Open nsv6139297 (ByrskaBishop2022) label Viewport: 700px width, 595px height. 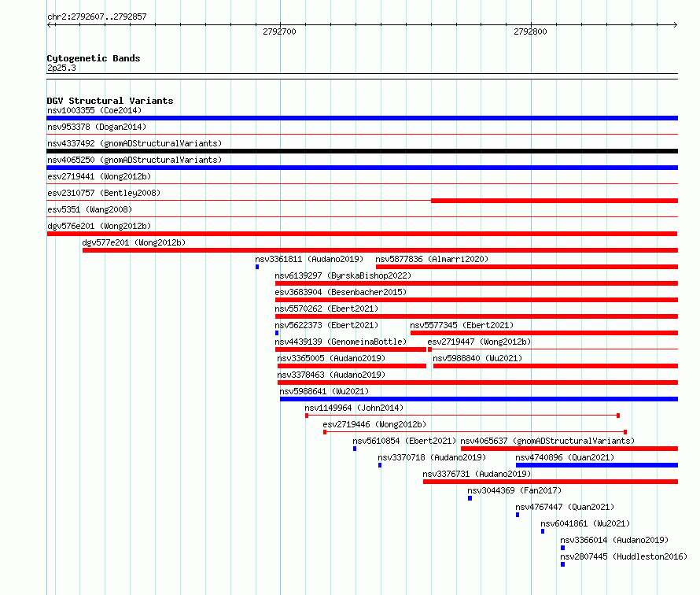click(x=343, y=275)
